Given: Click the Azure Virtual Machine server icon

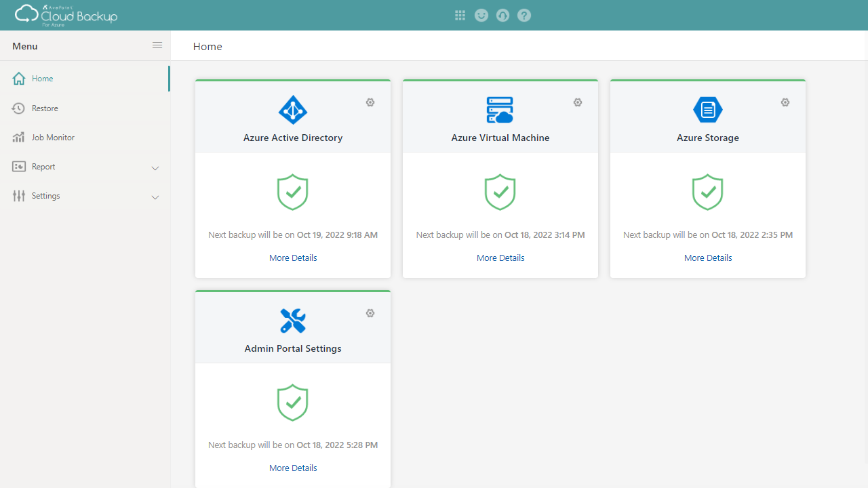Looking at the screenshot, I should pos(500,109).
